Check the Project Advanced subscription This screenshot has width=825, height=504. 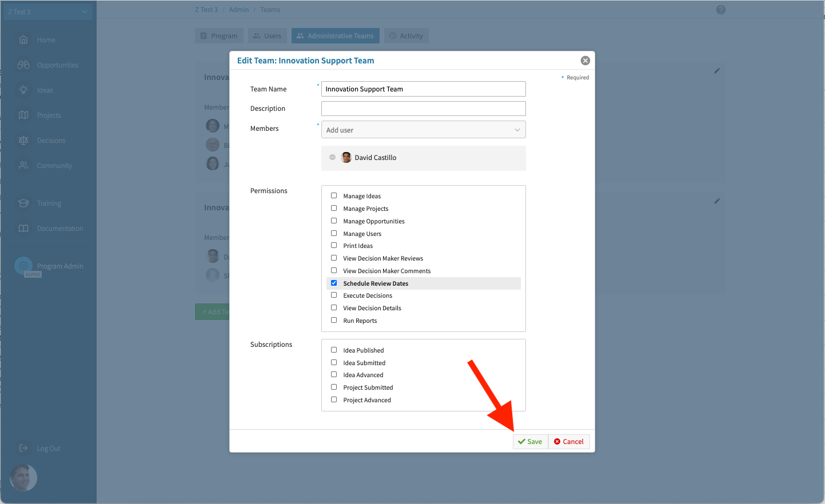point(334,399)
